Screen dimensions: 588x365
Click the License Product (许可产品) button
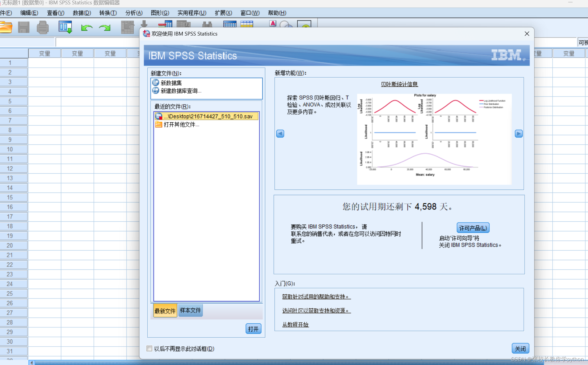click(473, 228)
